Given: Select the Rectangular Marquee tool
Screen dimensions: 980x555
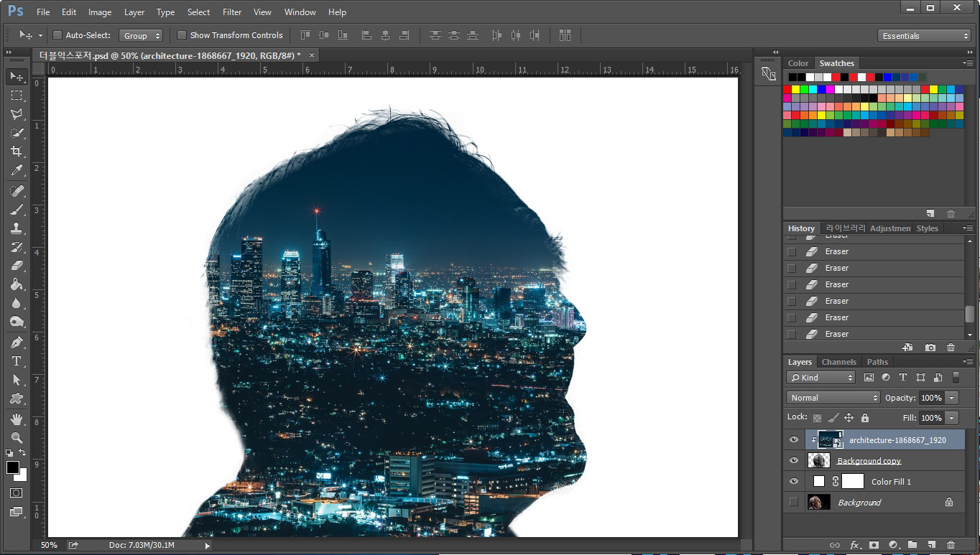Looking at the screenshot, I should 17,95.
